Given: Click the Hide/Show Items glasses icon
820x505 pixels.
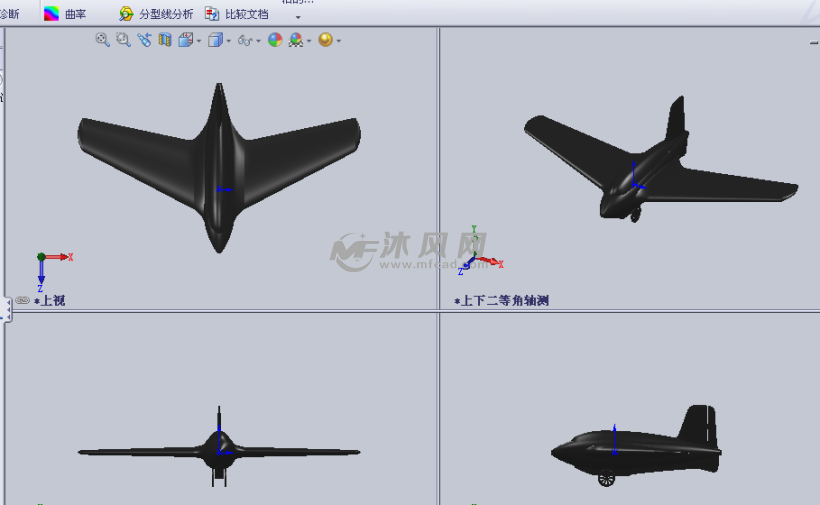Looking at the screenshot, I should pos(245,40).
